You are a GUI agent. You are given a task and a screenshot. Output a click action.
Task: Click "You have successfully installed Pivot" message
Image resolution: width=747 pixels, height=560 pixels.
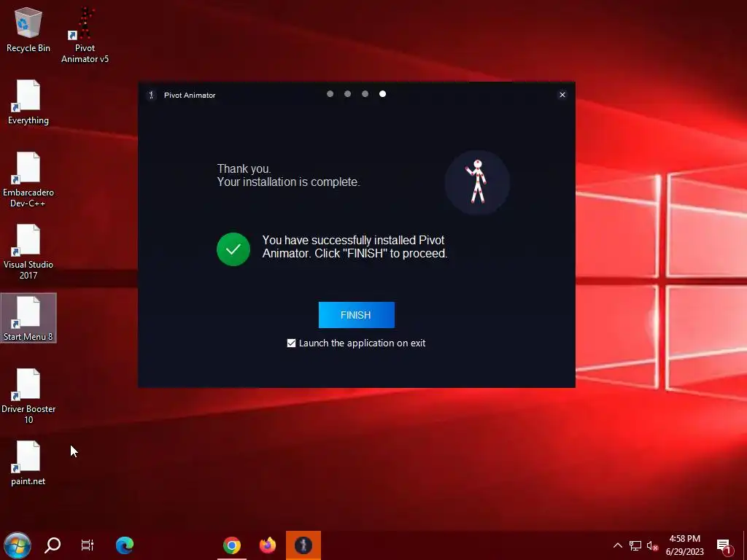click(x=354, y=240)
